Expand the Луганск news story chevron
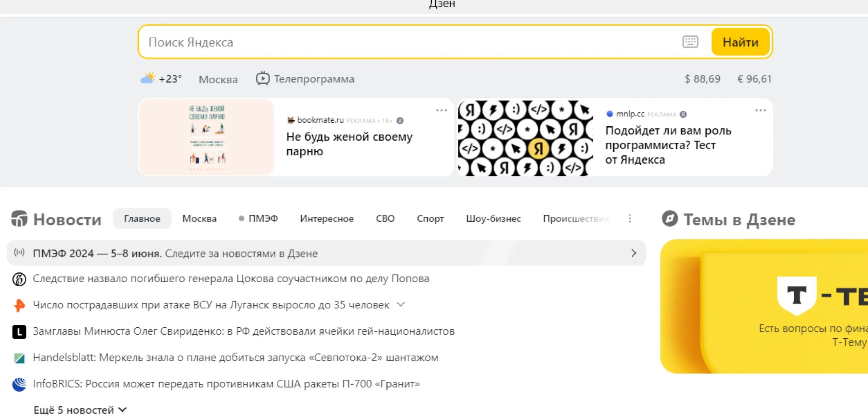868x418 pixels. pyautogui.click(x=401, y=305)
